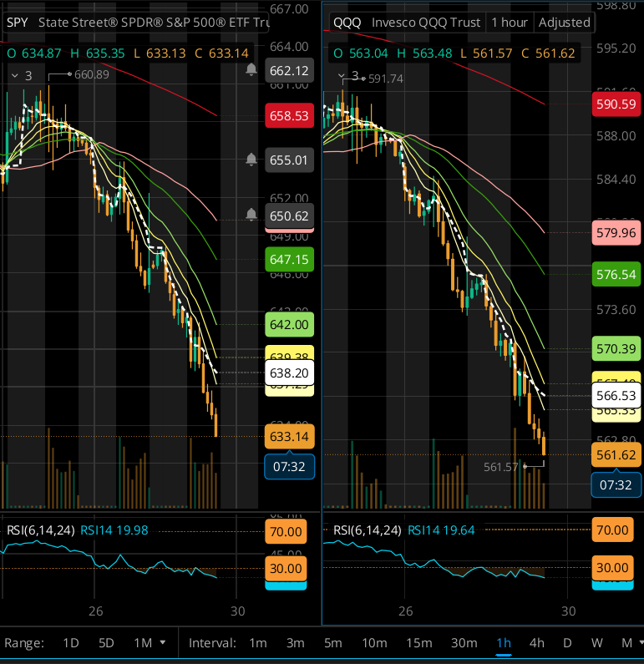Click the light green 642.00 price label
The width and height of the screenshot is (644, 664).
[290, 324]
